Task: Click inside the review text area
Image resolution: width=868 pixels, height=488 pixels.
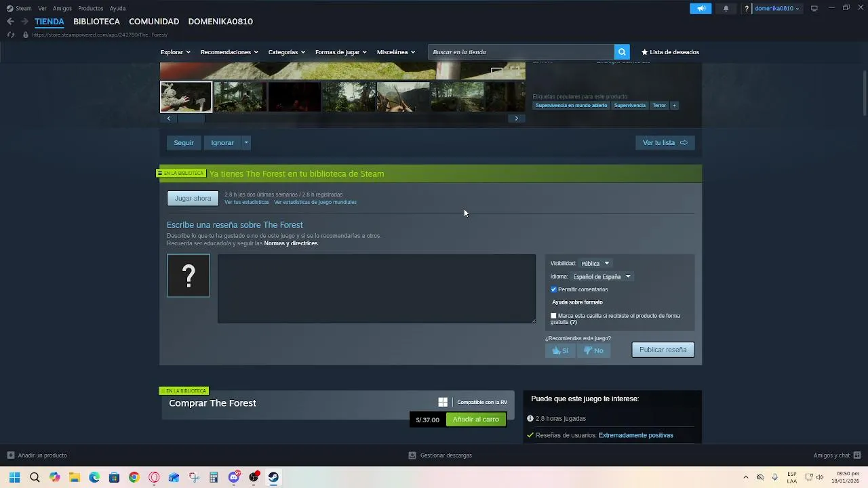Action: click(x=376, y=289)
